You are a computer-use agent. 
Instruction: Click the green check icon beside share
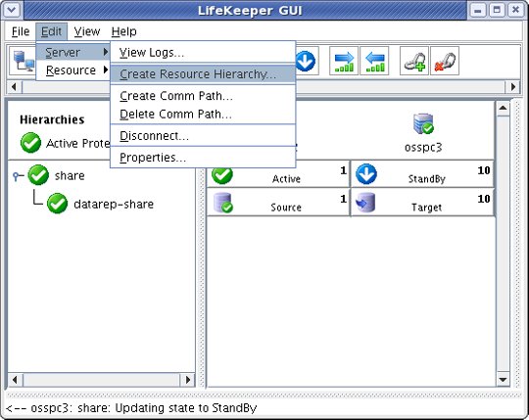(x=38, y=175)
